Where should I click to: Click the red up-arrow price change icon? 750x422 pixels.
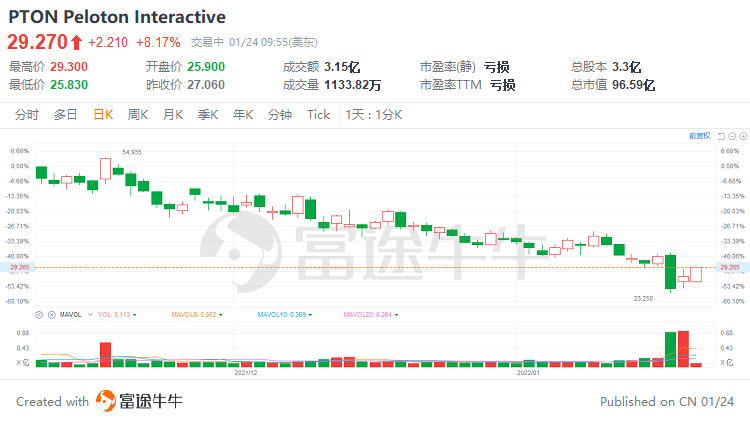pyautogui.click(x=77, y=43)
